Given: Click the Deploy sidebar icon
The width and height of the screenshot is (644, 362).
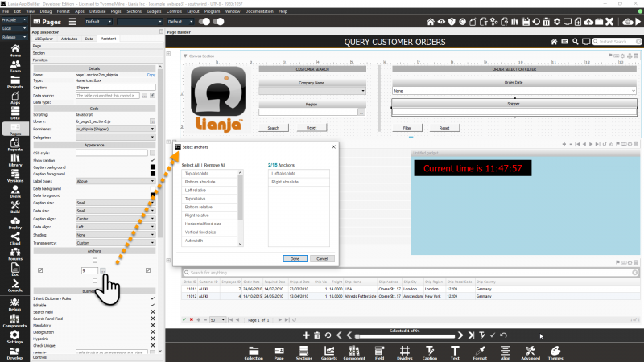Looking at the screenshot, I should click(15, 226).
